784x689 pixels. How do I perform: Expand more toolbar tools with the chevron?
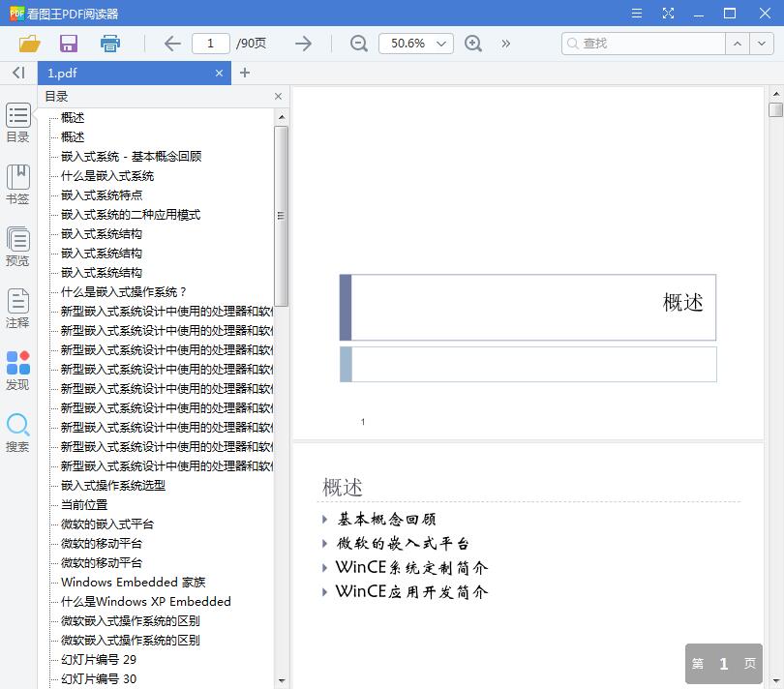coord(503,44)
